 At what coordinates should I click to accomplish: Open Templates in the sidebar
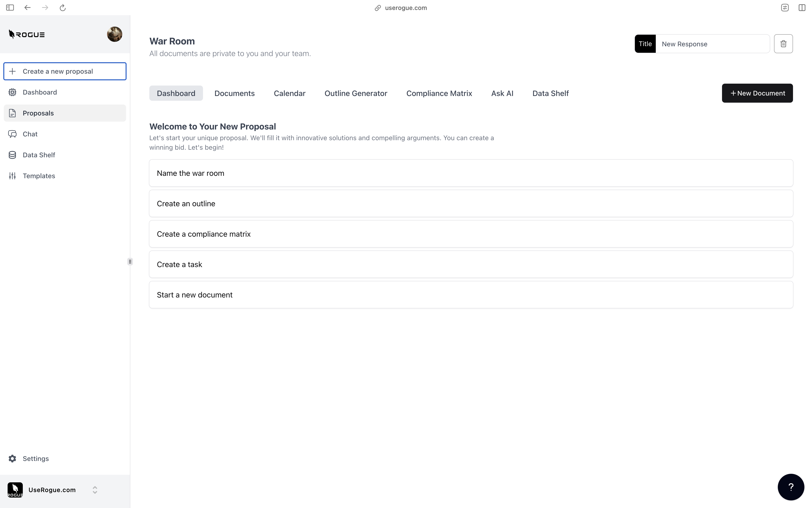(x=39, y=176)
